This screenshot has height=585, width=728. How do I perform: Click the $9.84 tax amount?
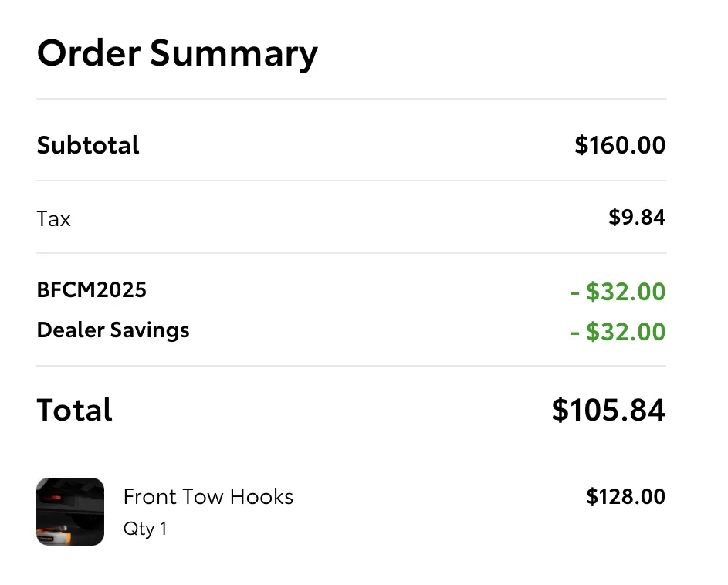point(636,218)
